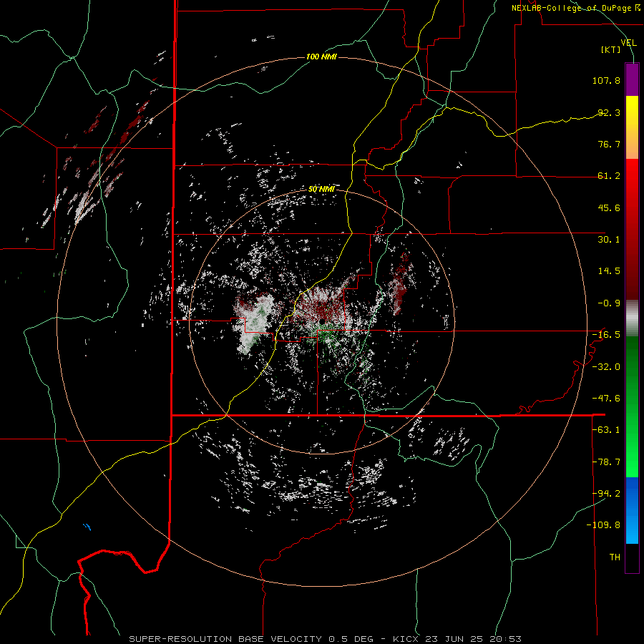Click the VEL legend title
Screen dimensions: 644x644
pyautogui.click(x=628, y=42)
